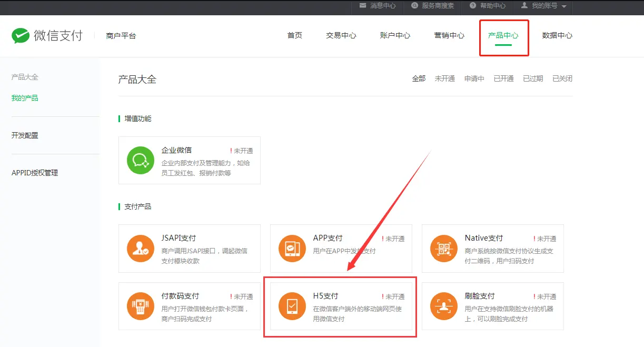Image resolution: width=644 pixels, height=347 pixels.
Task: Click the 刷脸支付 face scan icon
Action: click(443, 306)
